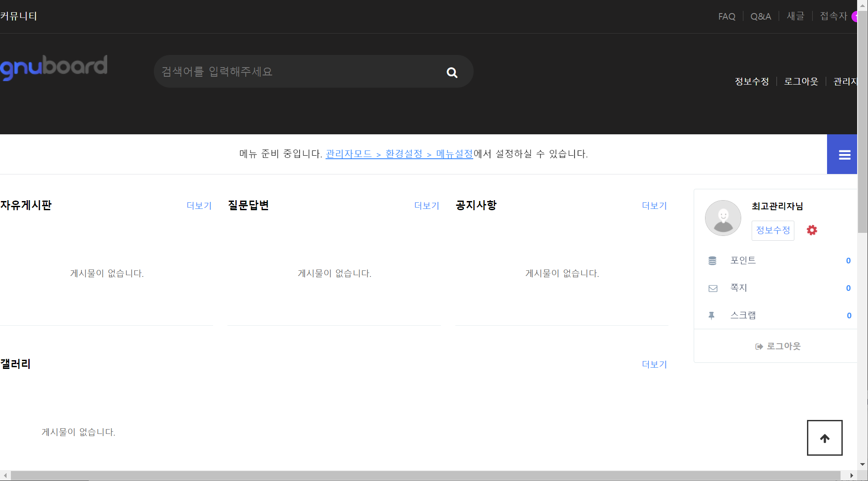Click inside the search input field
868x481 pixels.
pyautogui.click(x=283, y=72)
